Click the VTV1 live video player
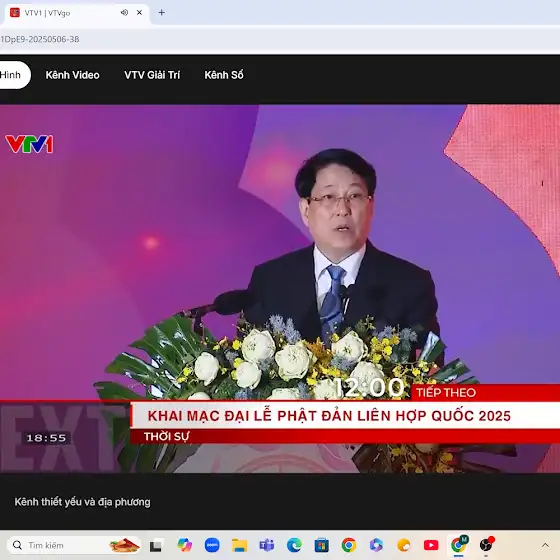560x560 pixels. (x=280, y=289)
